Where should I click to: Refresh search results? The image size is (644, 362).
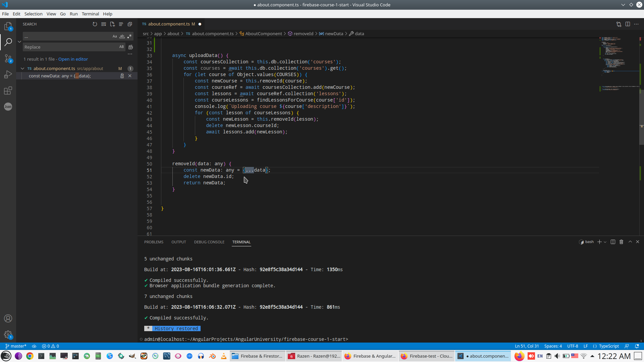95,24
